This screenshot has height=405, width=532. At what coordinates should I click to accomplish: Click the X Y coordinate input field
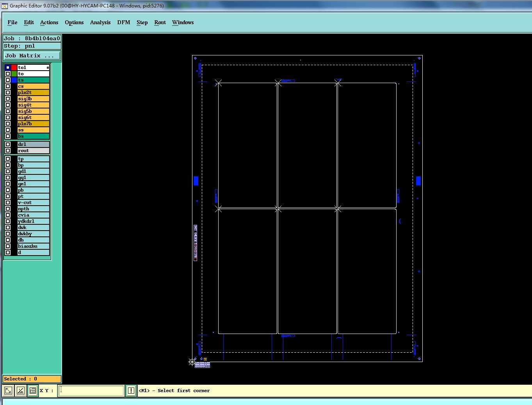(91, 391)
